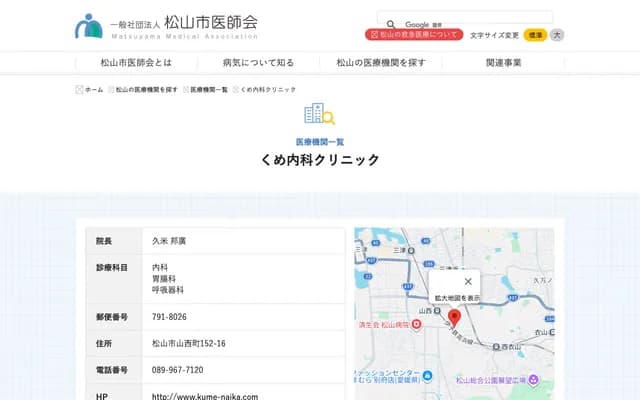The image size is (640, 400).
Task: Click the medical institution list building icon
Action: point(320,114)
